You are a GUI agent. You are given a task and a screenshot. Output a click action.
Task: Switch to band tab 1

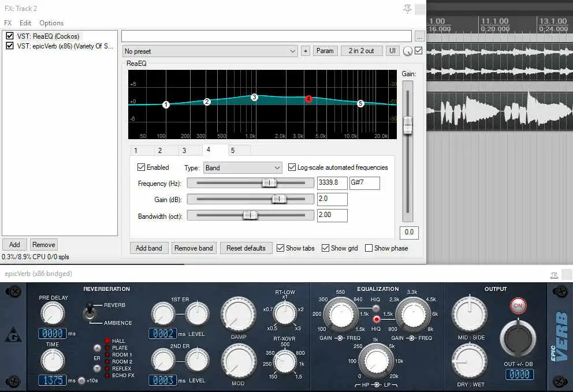pos(142,151)
